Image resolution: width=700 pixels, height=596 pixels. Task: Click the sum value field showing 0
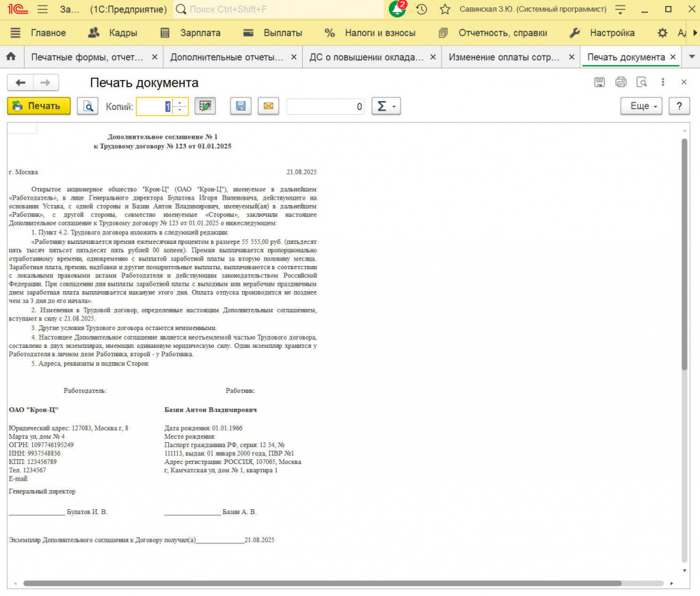coord(325,106)
